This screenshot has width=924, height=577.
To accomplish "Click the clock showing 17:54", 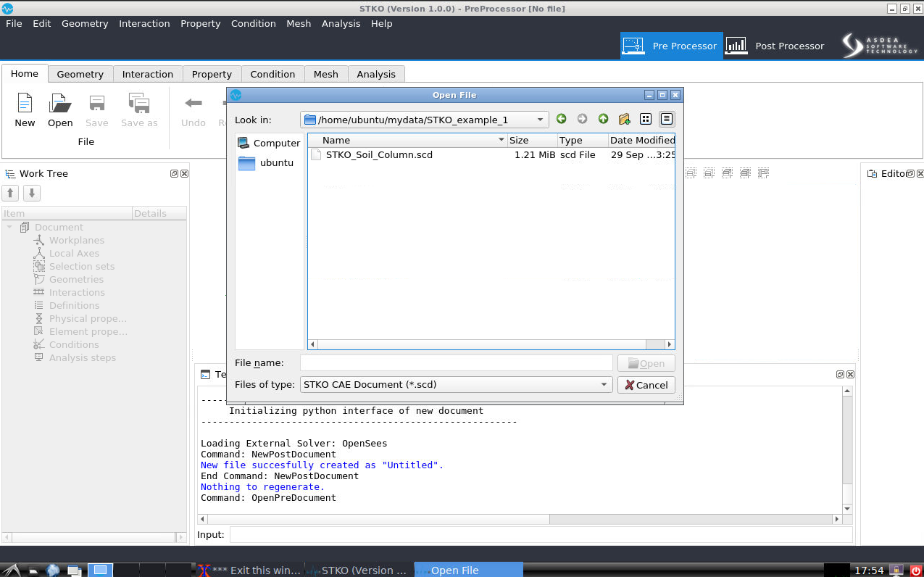I will click(x=869, y=570).
